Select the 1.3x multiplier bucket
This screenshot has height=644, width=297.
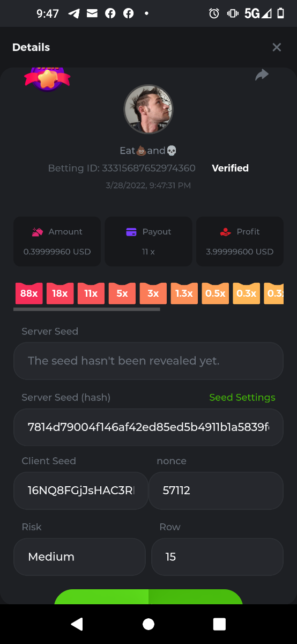click(184, 294)
